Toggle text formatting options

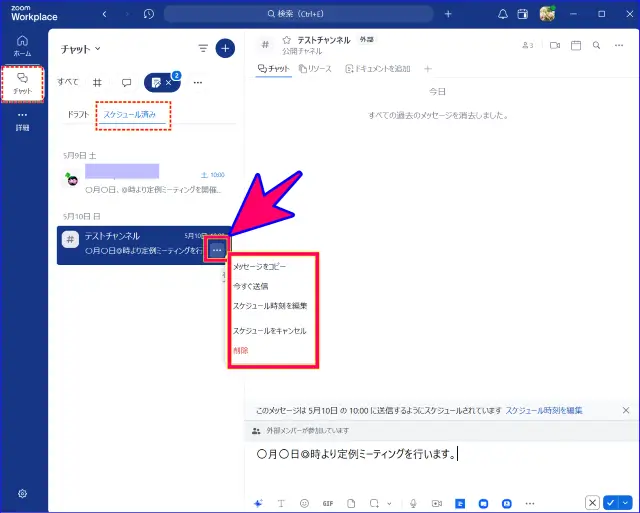281,504
